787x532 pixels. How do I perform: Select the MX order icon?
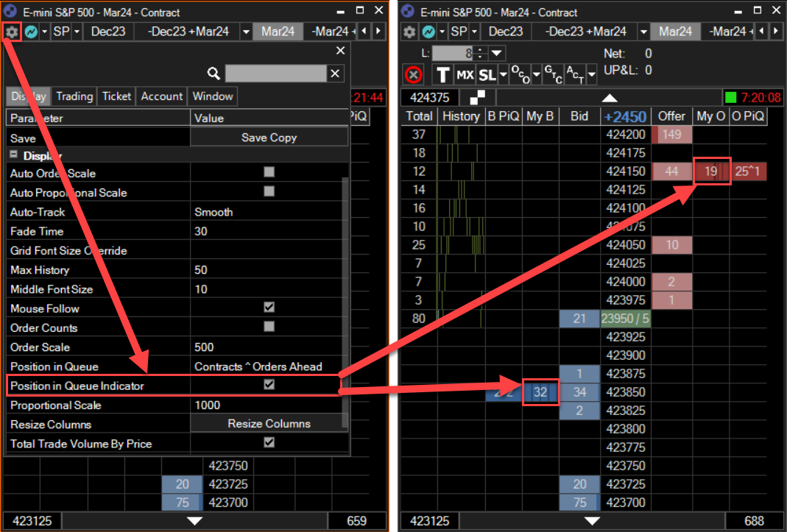point(465,74)
